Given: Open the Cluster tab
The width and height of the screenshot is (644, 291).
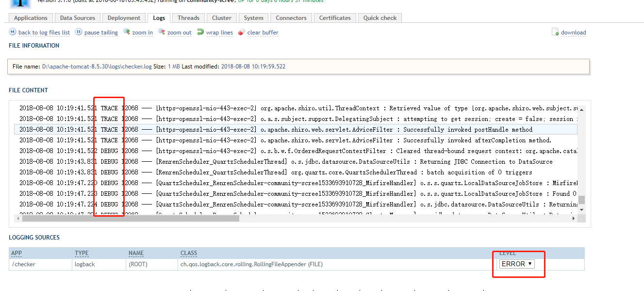Looking at the screenshot, I should [x=222, y=18].
